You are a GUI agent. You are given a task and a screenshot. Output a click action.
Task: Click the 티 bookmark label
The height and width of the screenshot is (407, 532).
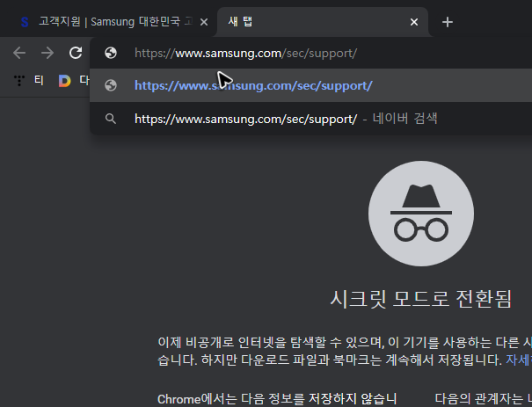[39, 80]
